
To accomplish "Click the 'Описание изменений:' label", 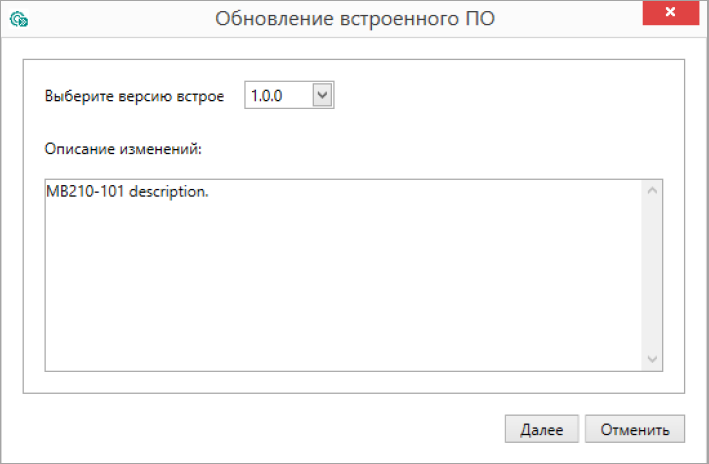I will (x=123, y=148).
